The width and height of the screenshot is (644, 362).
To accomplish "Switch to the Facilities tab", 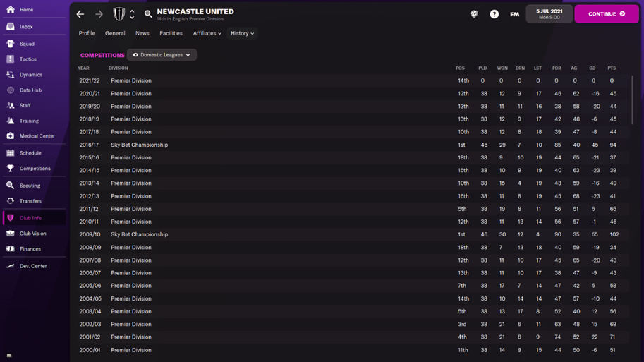I will tap(171, 33).
